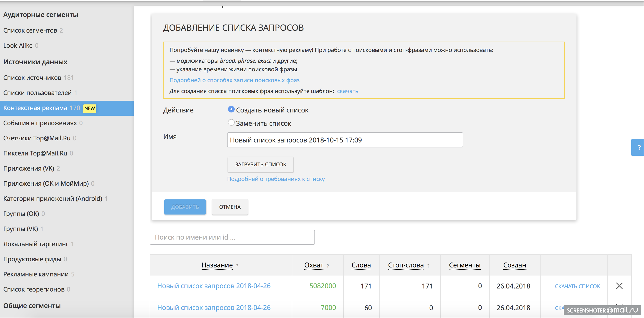Click help icon next to Название header
The width and height of the screenshot is (644, 318).
[237, 266]
